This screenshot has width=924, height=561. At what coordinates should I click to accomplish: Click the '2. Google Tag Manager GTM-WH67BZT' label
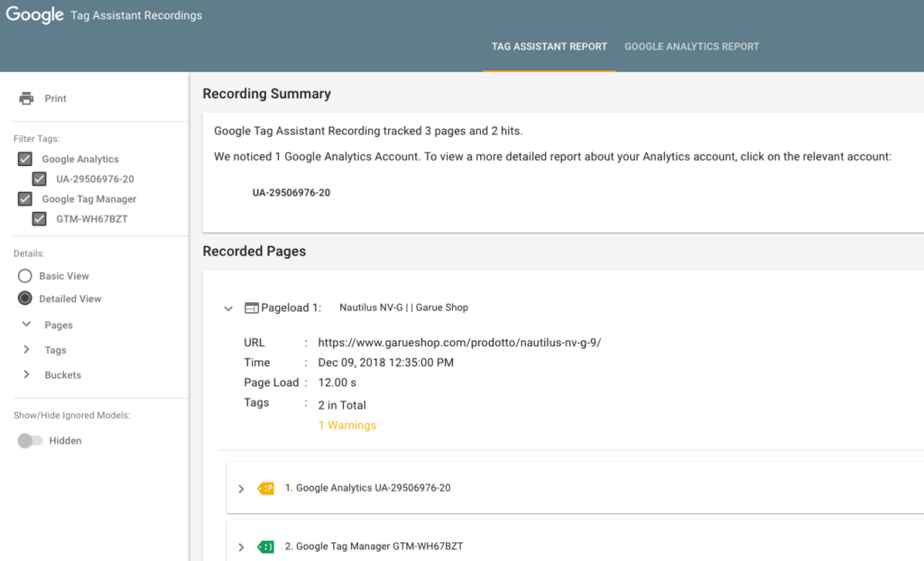pos(374,547)
